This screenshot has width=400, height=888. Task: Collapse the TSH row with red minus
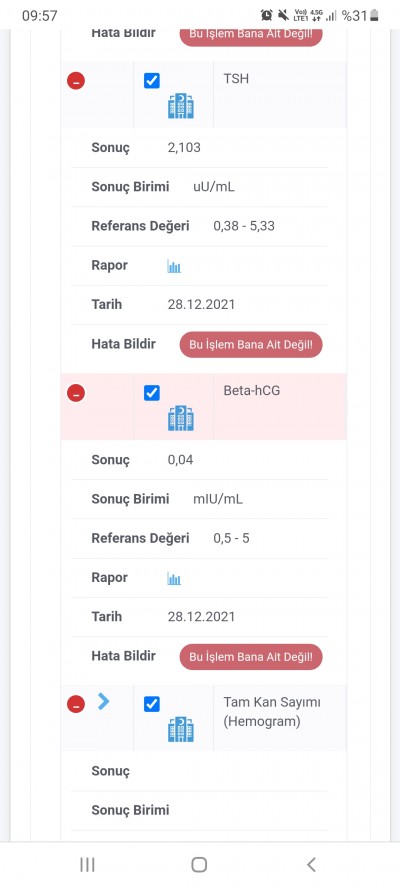click(x=76, y=80)
